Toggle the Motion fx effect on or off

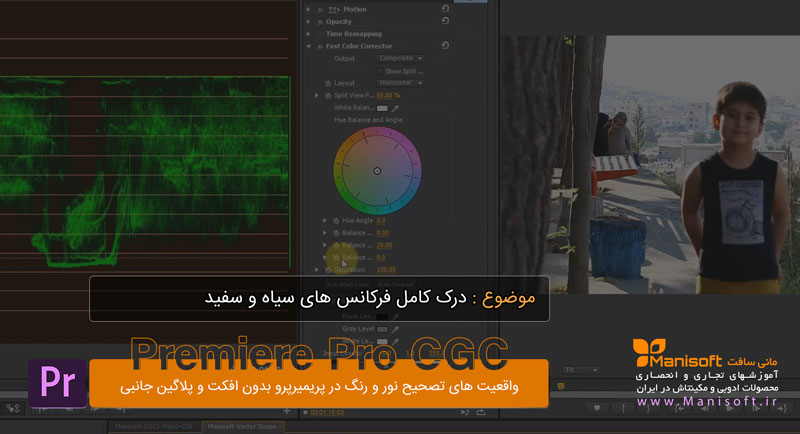(320, 9)
